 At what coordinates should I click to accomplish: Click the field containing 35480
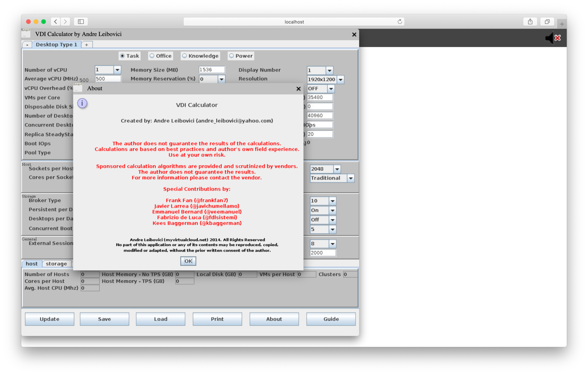(320, 97)
